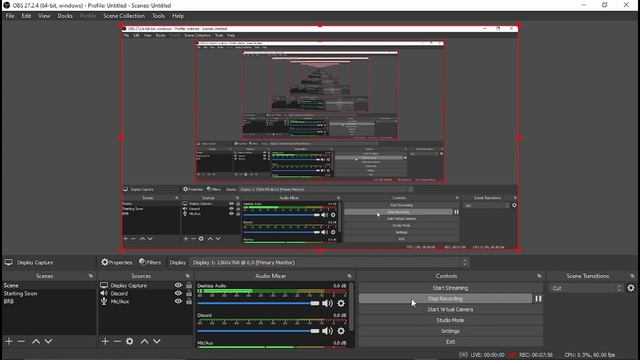
Task: Open the Docks menu
Action: 65,16
